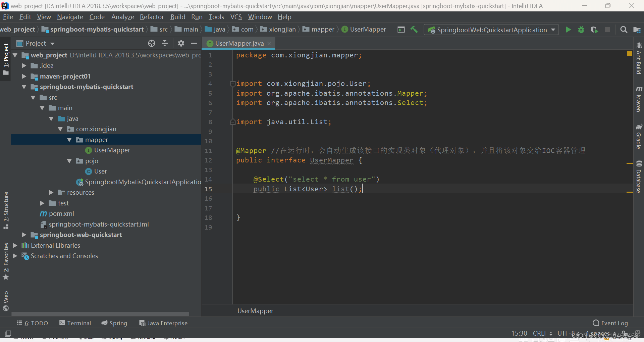
Task: Toggle tool window bars icon in bottom-left corner
Action: (8, 333)
